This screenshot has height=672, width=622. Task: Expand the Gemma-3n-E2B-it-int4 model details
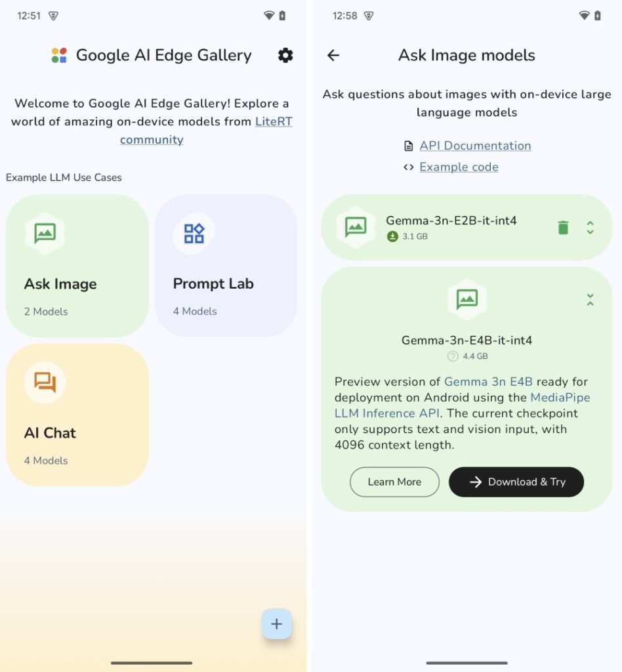coord(590,228)
